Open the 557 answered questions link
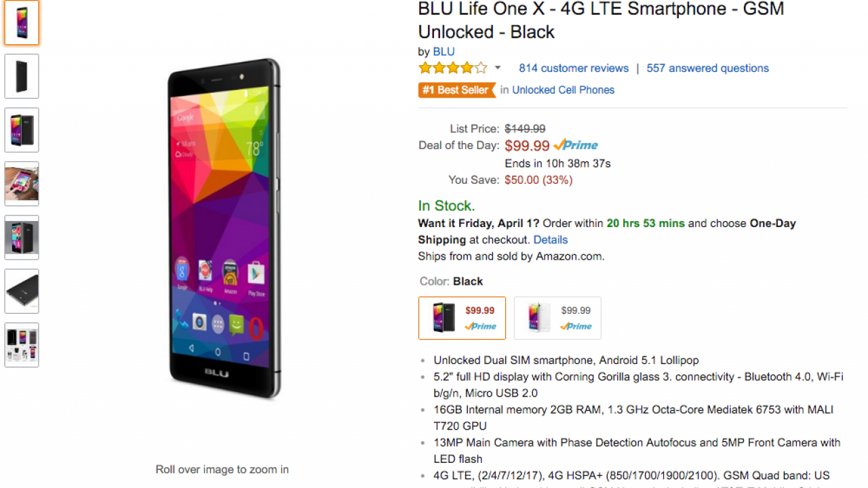Image resolution: width=868 pixels, height=488 pixels. pos(707,68)
